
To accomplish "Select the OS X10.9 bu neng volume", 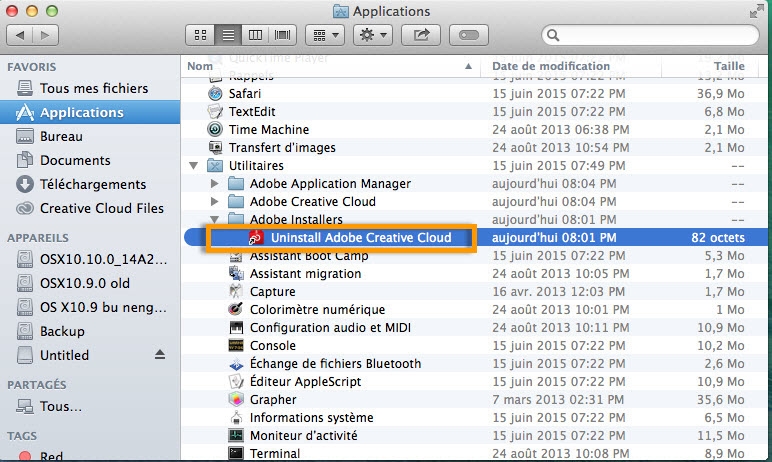I will pyautogui.click(x=90, y=307).
